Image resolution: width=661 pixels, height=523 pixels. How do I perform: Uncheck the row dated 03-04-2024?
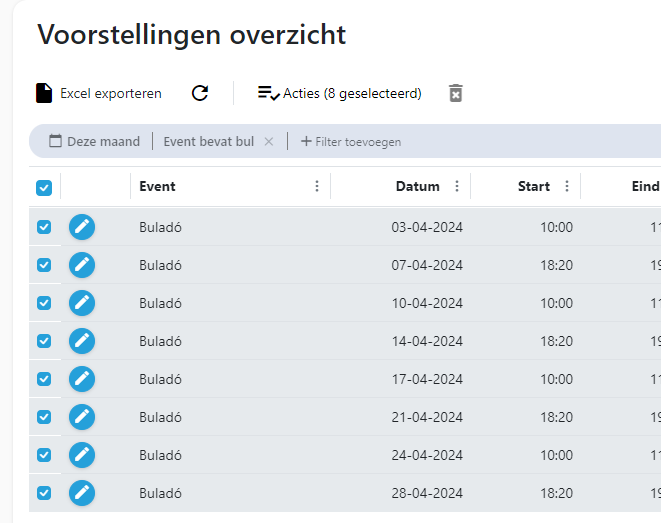pyautogui.click(x=44, y=227)
